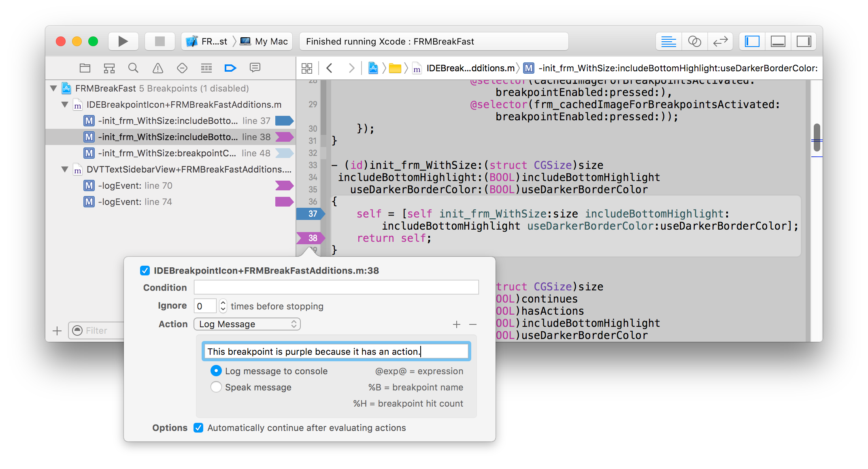Toggle the line 38 breakpoint enabled checkbox
Viewport: 868px width, 469px height.
(145, 271)
